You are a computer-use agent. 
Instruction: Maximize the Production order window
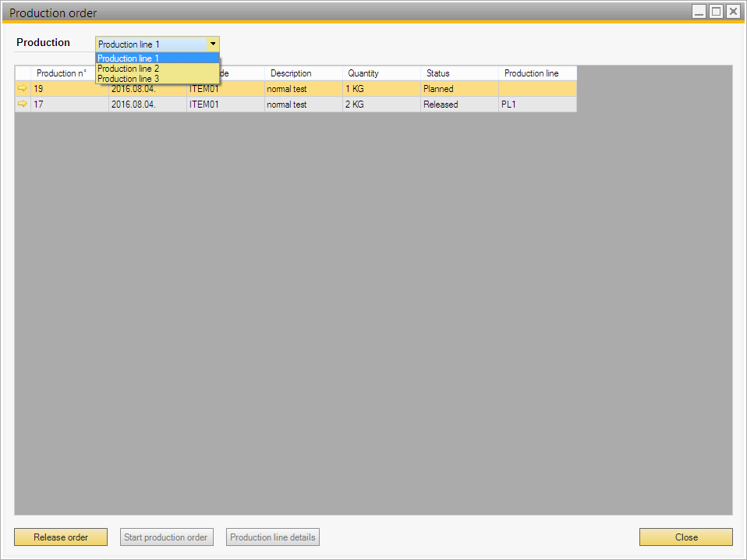coord(716,11)
